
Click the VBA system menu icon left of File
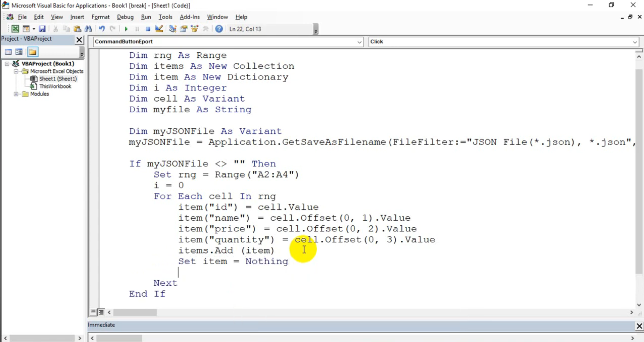click(10, 17)
